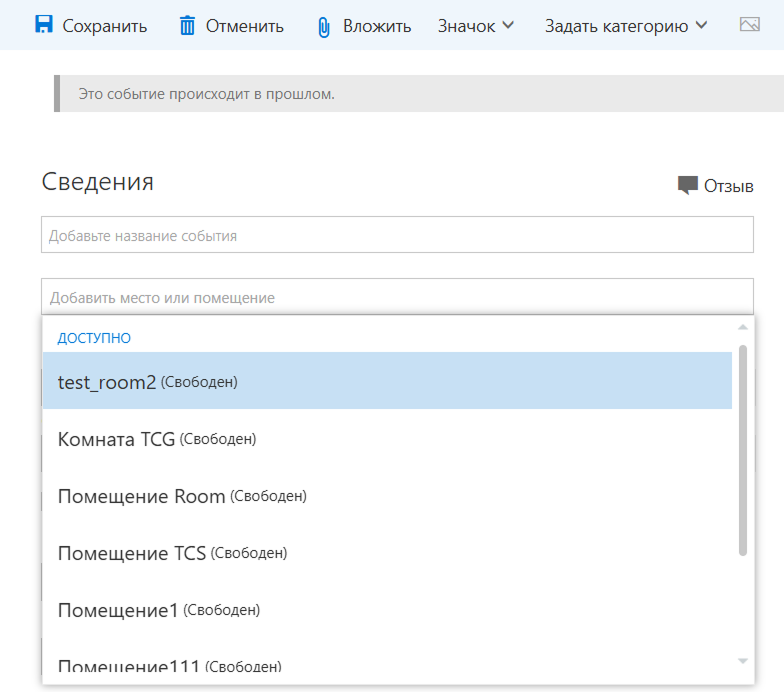Click the Сведения heading
Viewport: 784px width, 692px height.
click(x=98, y=182)
